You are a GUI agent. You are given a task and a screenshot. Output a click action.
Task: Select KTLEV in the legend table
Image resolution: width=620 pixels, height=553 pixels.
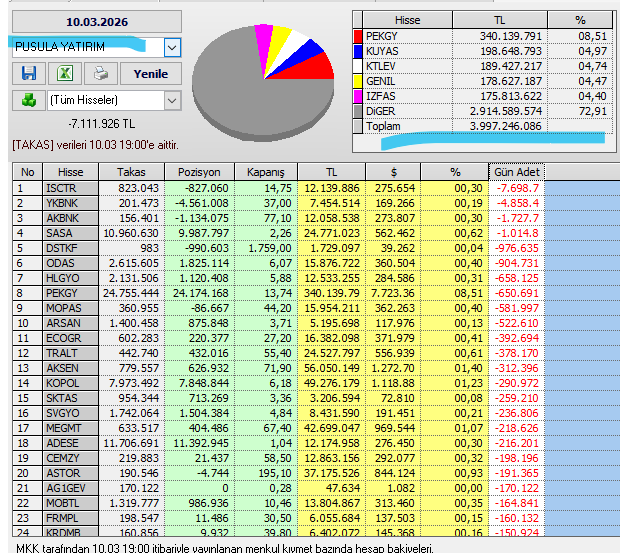tap(483, 66)
